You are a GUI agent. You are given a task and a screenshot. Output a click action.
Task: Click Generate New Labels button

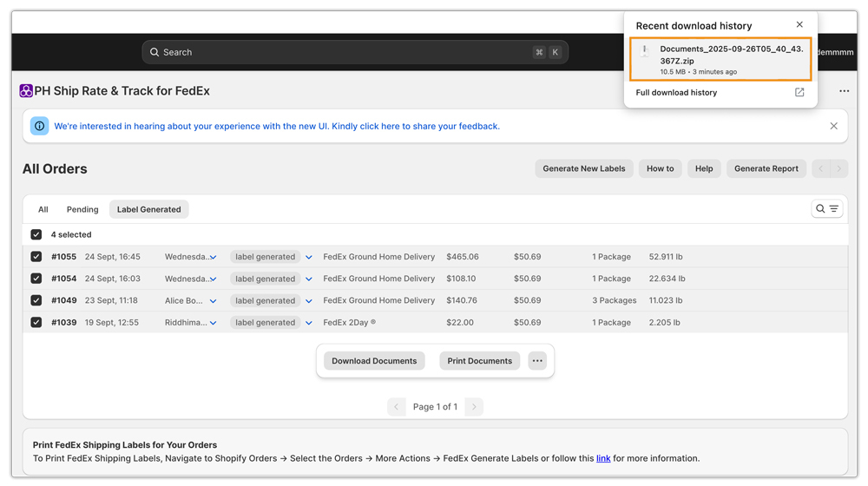(584, 169)
